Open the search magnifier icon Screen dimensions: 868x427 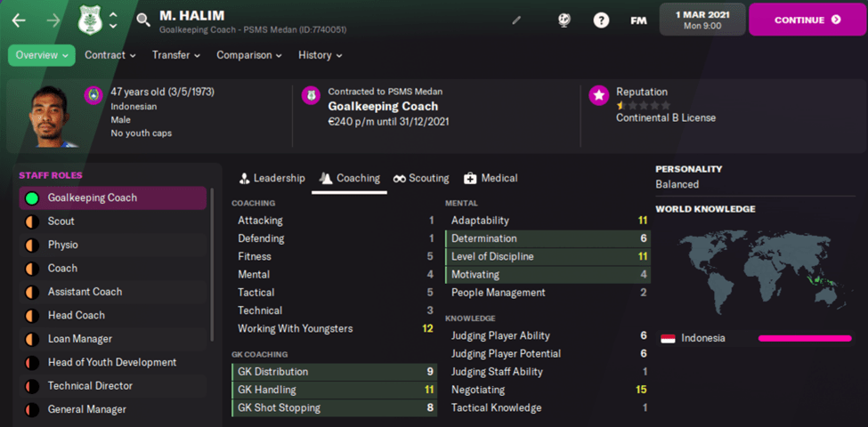(x=143, y=20)
